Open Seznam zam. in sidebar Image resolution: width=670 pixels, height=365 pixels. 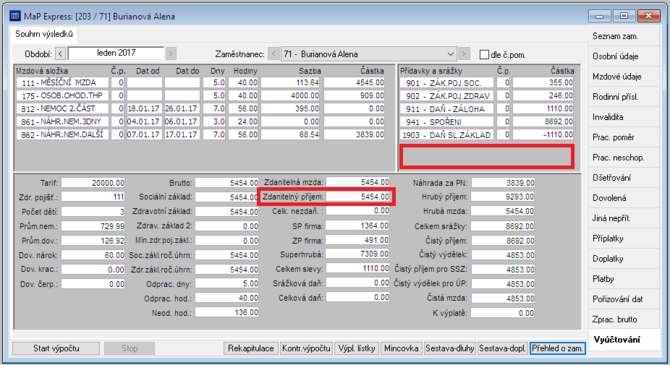coord(615,36)
